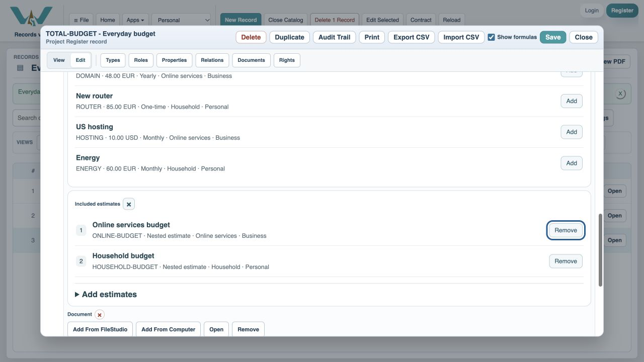Click Export CSV button

(411, 37)
